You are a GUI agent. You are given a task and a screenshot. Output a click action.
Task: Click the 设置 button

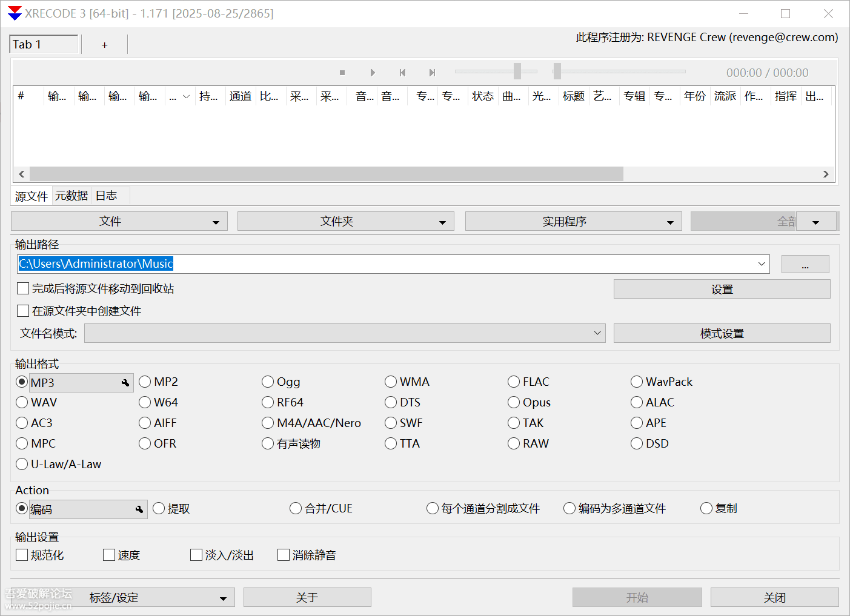722,289
